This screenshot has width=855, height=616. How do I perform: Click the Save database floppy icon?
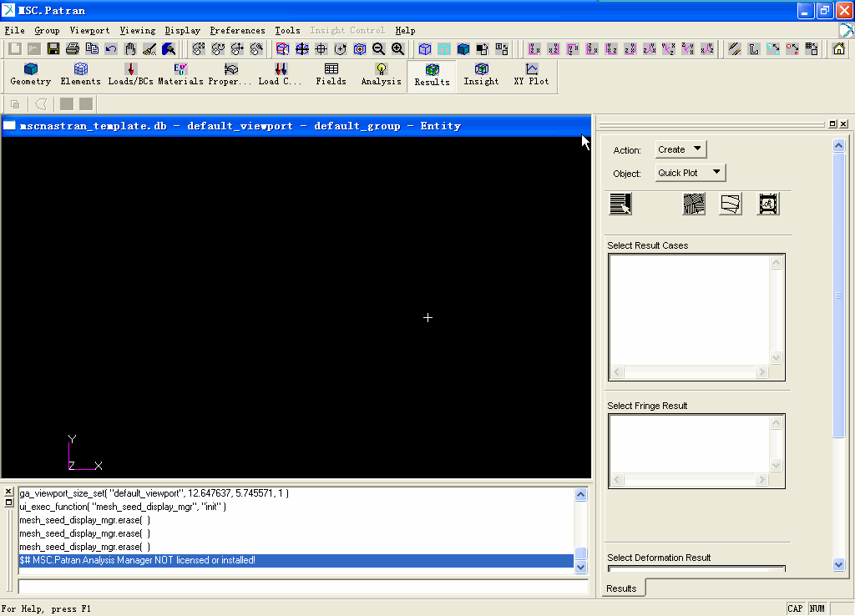pyautogui.click(x=53, y=49)
